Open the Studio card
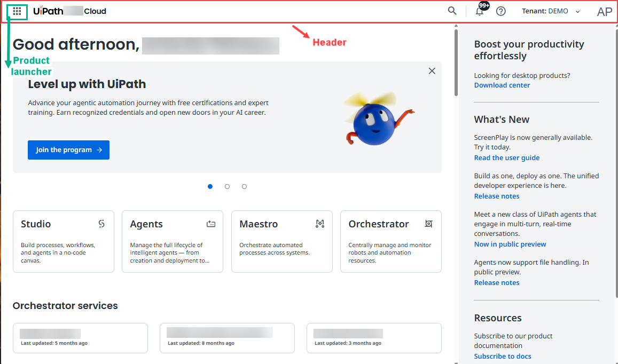 [x=64, y=241]
